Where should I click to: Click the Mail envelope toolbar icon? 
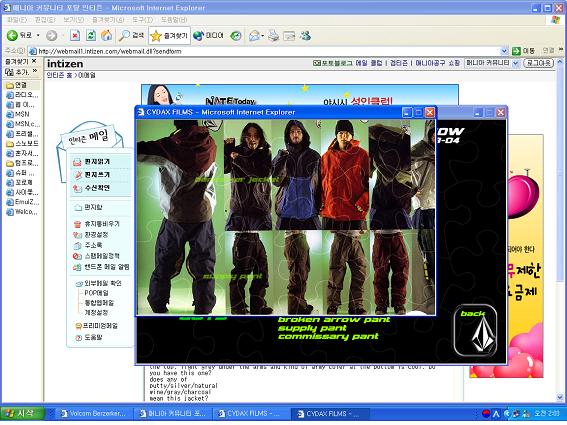pos(254,35)
